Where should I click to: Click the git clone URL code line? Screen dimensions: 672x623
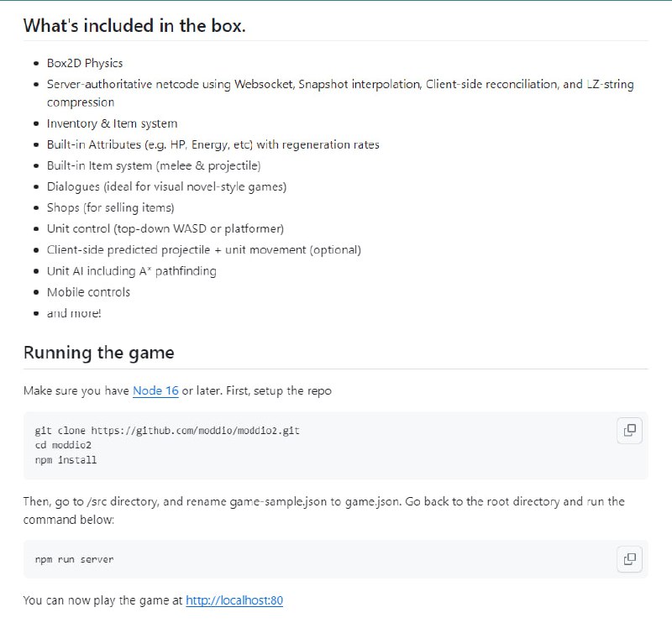pyautogui.click(x=167, y=431)
